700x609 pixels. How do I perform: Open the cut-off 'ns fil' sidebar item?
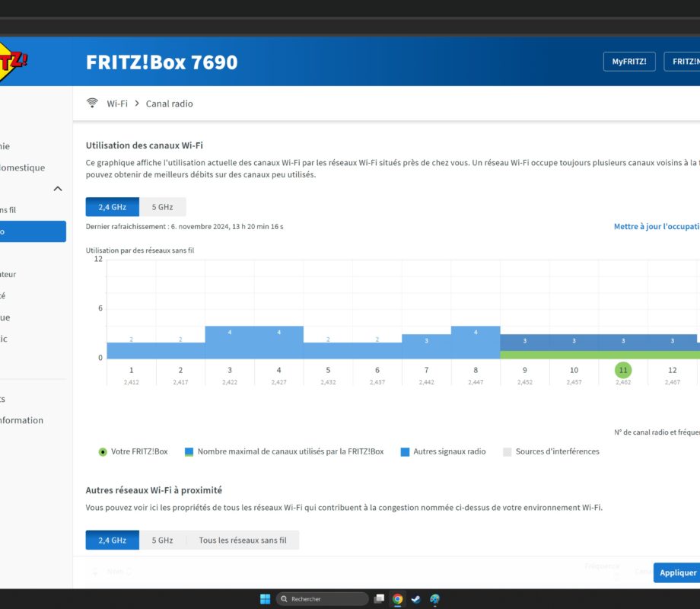pyautogui.click(x=8, y=210)
